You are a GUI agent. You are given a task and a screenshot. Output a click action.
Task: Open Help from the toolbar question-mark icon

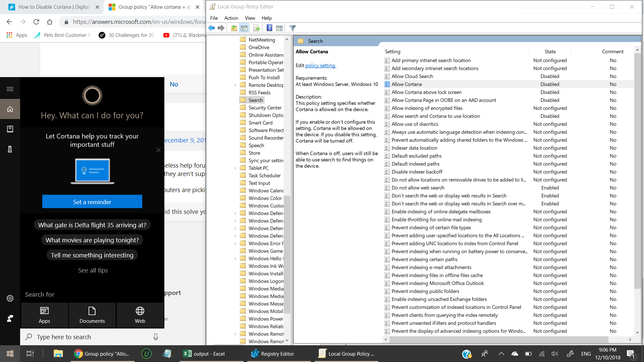269,28
